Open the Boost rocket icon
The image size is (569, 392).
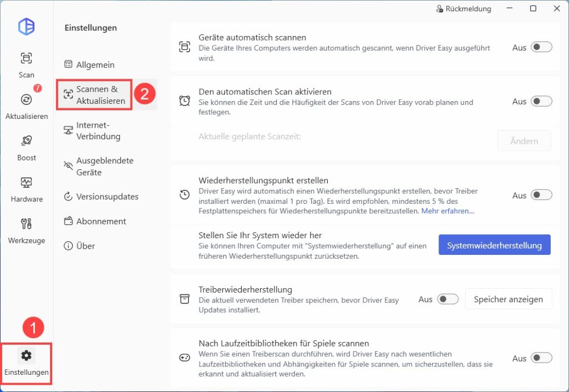(x=26, y=140)
